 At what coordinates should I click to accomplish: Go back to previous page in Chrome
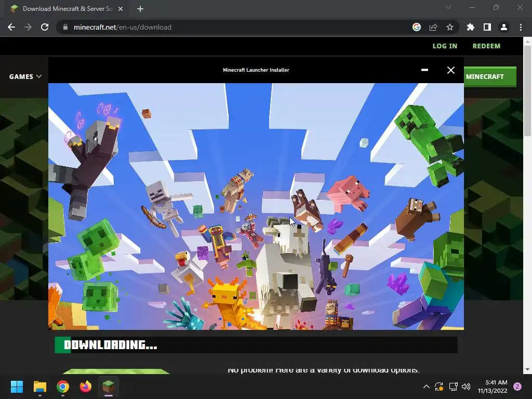click(11, 27)
